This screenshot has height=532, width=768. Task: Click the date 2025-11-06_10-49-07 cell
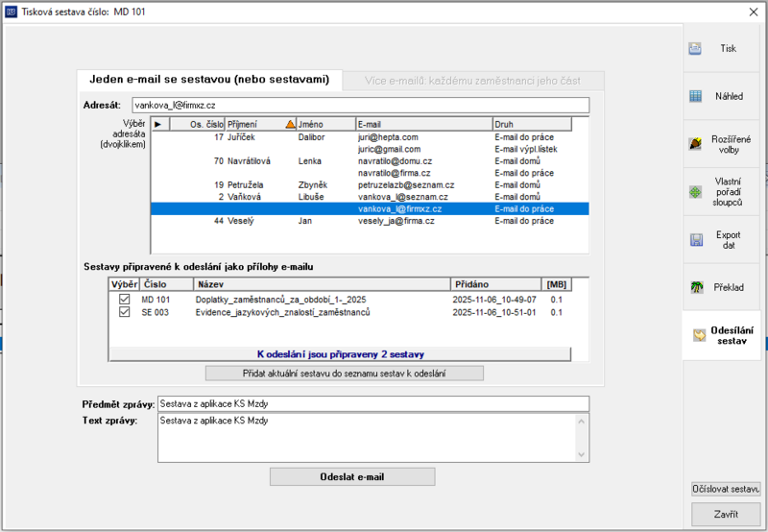click(494, 300)
